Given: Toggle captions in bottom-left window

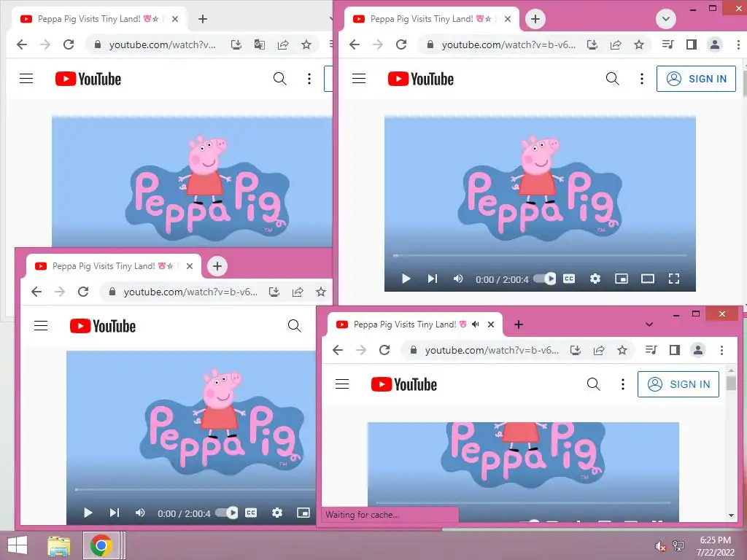Looking at the screenshot, I should (251, 513).
